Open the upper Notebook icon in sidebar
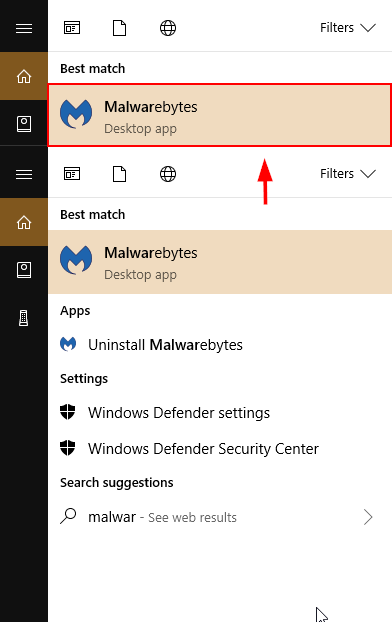Viewport: 392px width, 622px height. 24,124
